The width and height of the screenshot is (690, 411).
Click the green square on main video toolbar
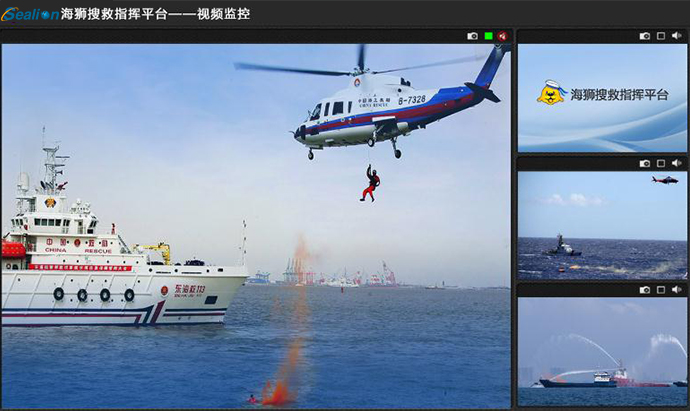488,36
